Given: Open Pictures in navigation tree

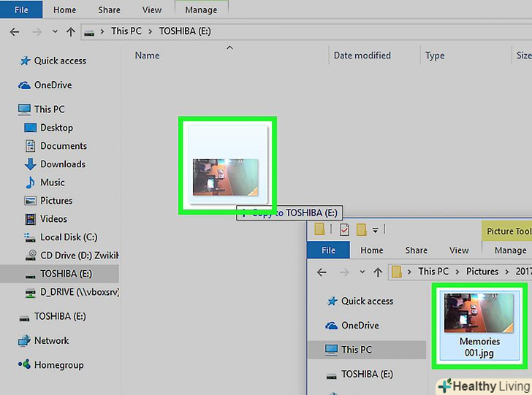Looking at the screenshot, I should click(x=56, y=201).
